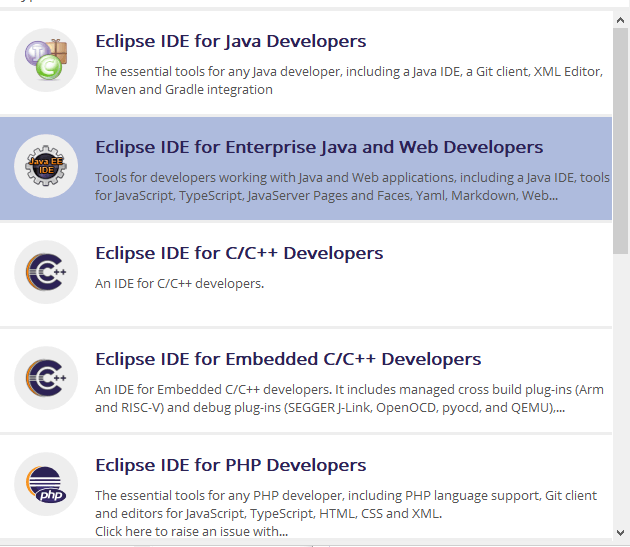The image size is (630, 547).
Task: Click 'An IDE for C/C++ developers.' description
Action: 180,284
